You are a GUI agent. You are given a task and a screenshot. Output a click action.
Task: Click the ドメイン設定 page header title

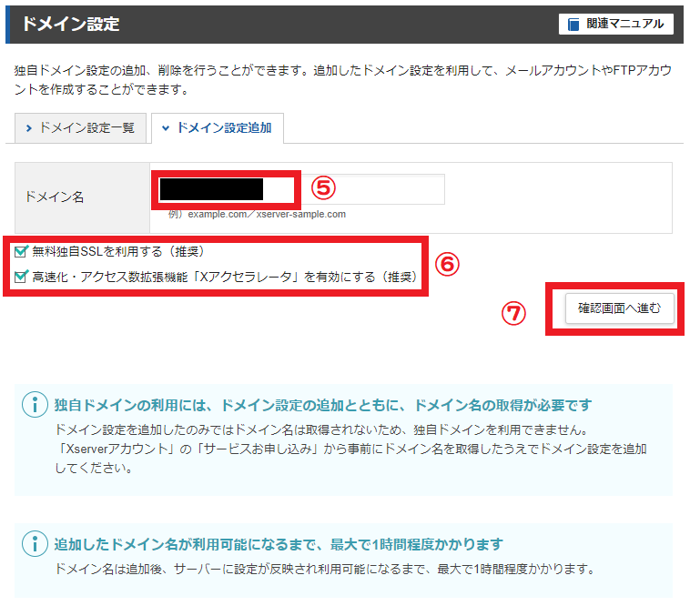coord(69,25)
